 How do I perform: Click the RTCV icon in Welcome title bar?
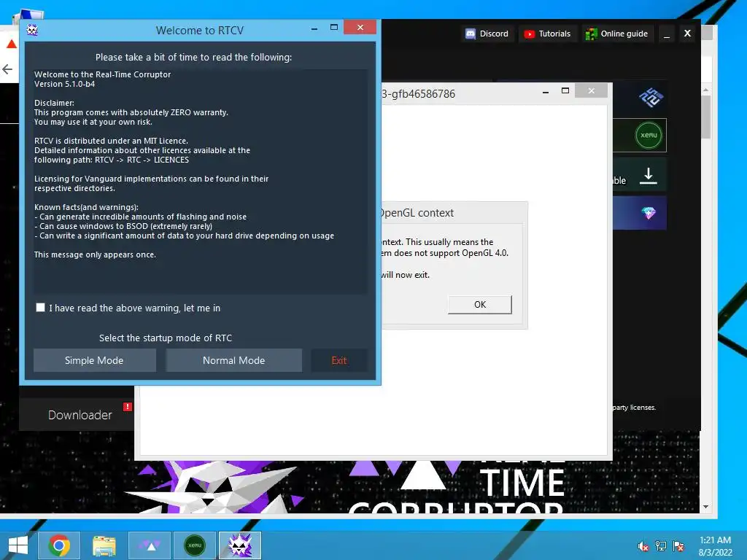point(32,30)
